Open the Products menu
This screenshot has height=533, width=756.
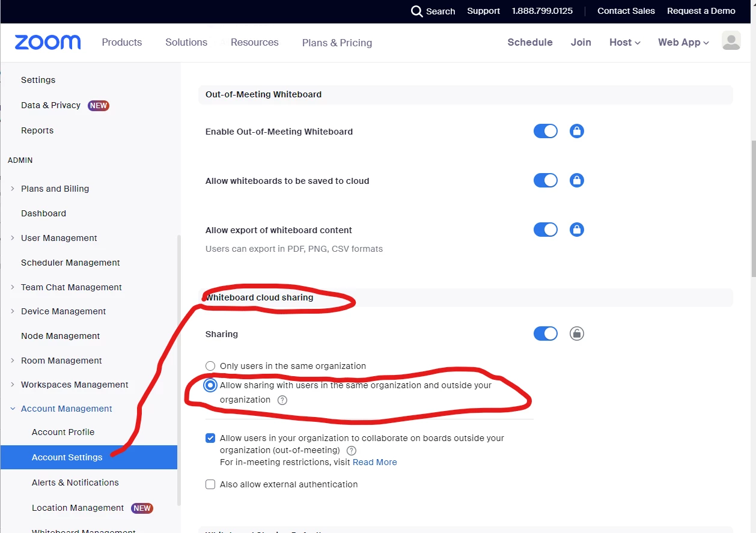pos(122,42)
